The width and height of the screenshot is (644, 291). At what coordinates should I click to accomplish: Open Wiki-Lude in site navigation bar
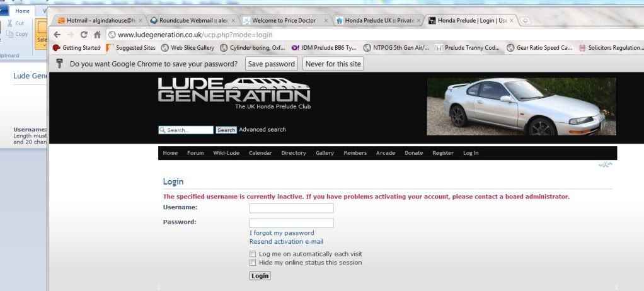(226, 153)
